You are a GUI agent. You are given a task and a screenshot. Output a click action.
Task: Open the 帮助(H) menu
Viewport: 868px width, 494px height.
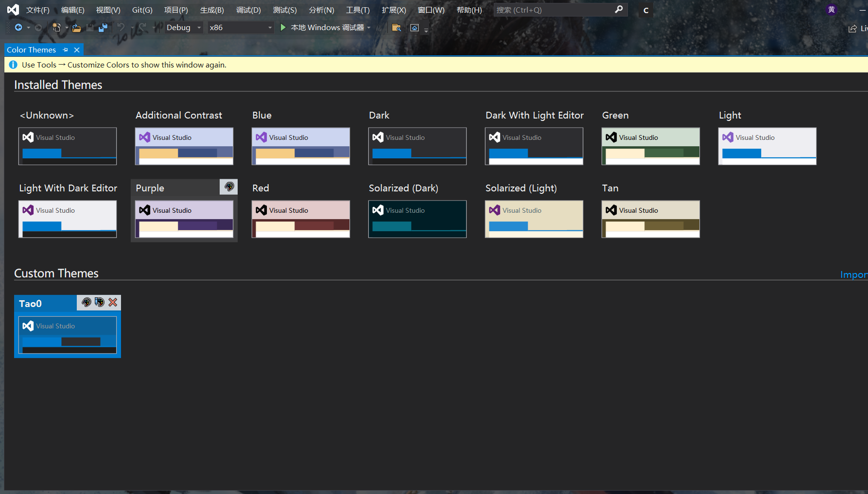click(x=469, y=10)
